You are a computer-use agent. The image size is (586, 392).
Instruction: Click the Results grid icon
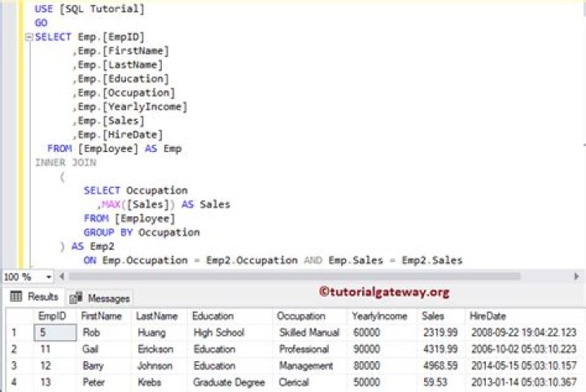tap(15, 296)
